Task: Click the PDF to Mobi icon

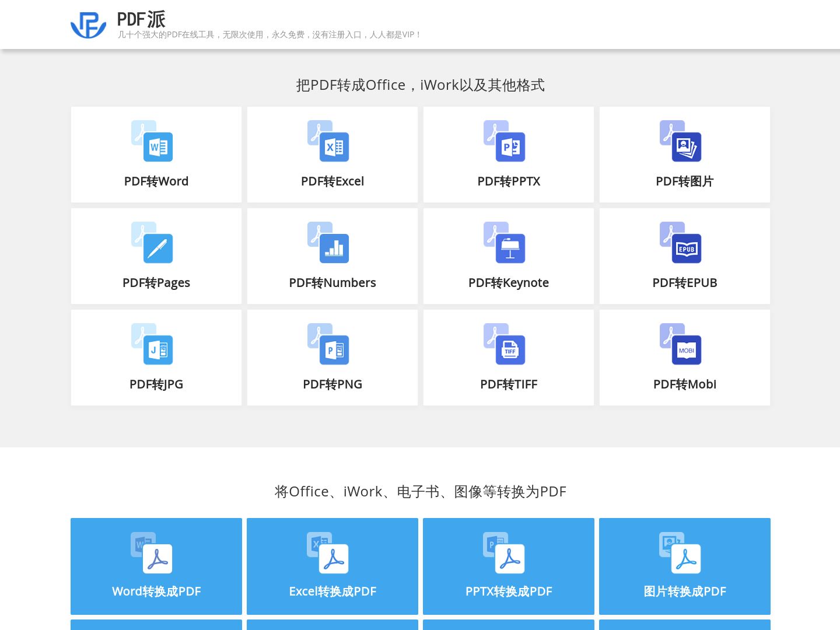Action: 681,344
